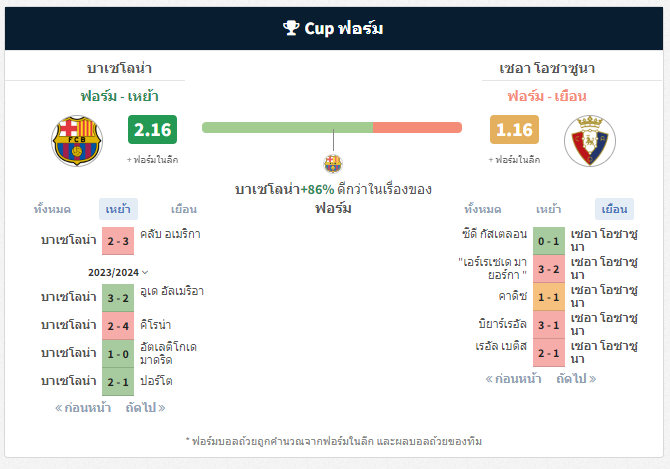The width and height of the screenshot is (670, 469).
Task: Select the เหย้า tab under Osasuna
Action: coord(549,209)
